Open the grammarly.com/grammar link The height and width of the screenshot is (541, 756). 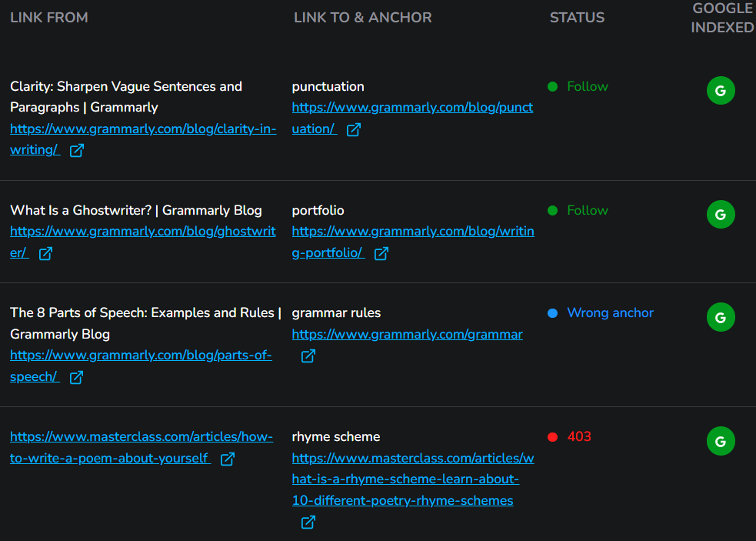[408, 335]
